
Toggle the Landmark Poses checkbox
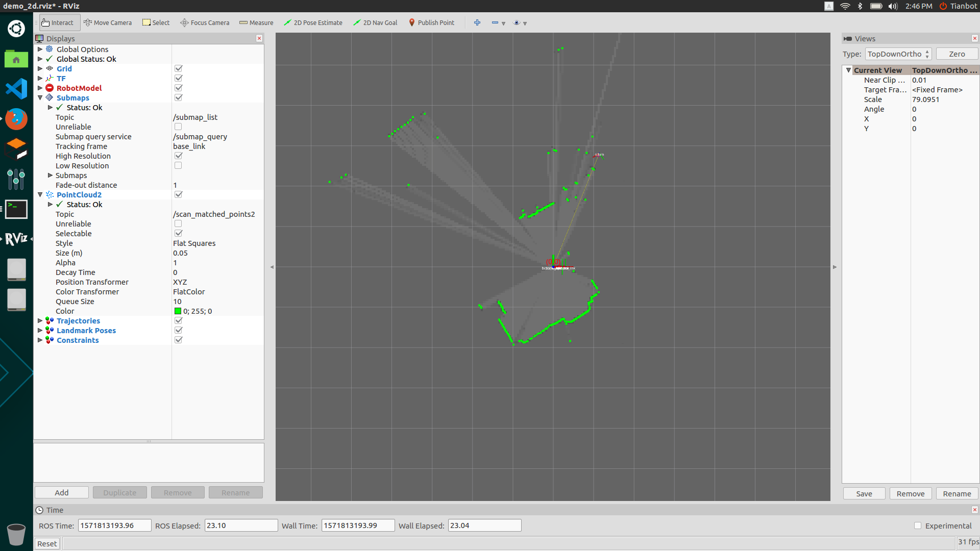(x=179, y=330)
